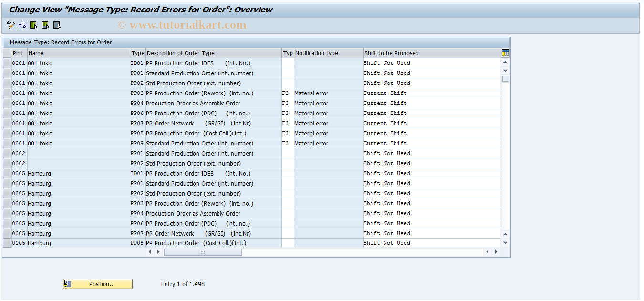The image size is (644, 301).
Task: Toggle between Display and Change mode
Action: [x=10, y=25]
